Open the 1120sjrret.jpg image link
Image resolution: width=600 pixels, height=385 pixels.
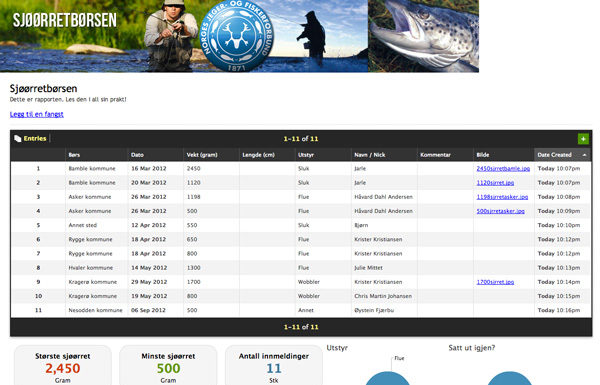495,183
